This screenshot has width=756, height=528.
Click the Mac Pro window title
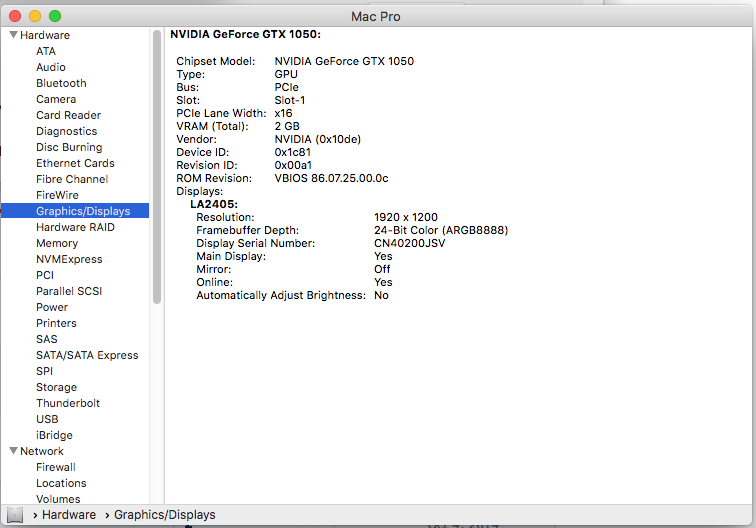376,16
